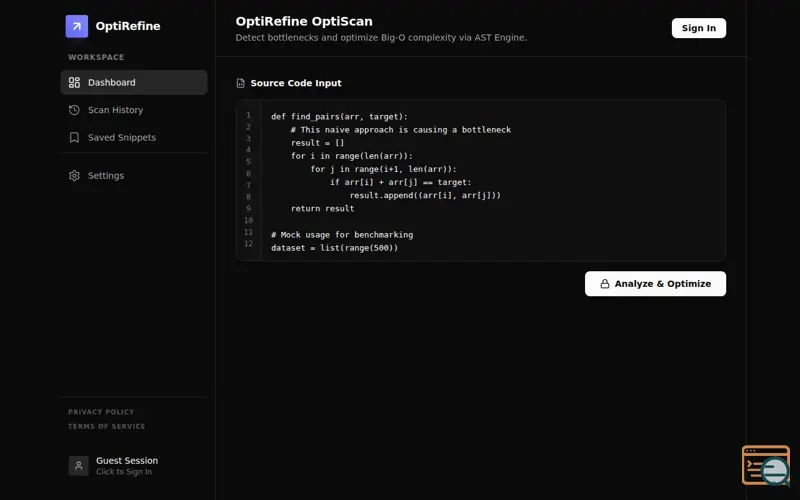
Task: Click line number 12 in gutter
Action: tap(248, 243)
